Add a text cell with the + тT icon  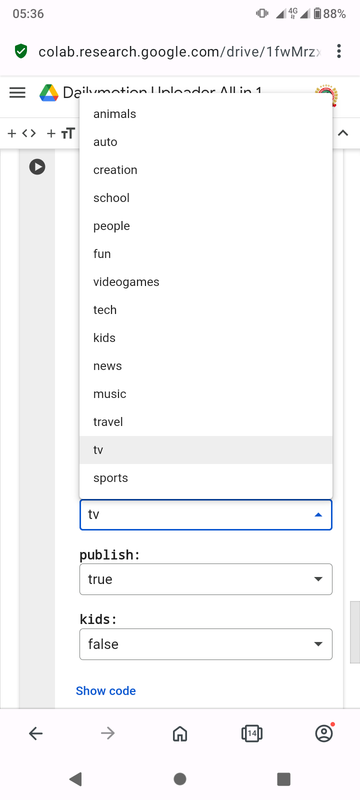tap(61, 134)
